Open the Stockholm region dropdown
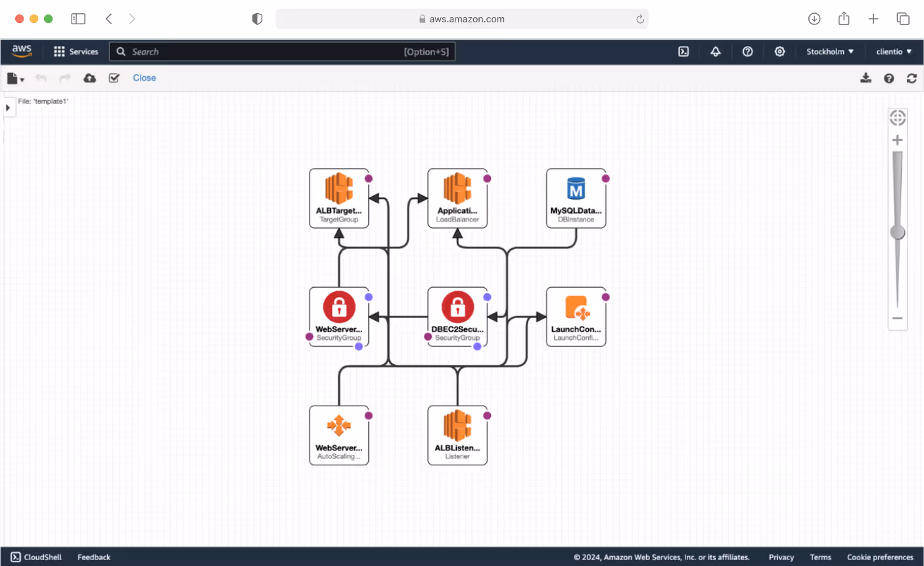This screenshot has height=566, width=924. click(829, 51)
